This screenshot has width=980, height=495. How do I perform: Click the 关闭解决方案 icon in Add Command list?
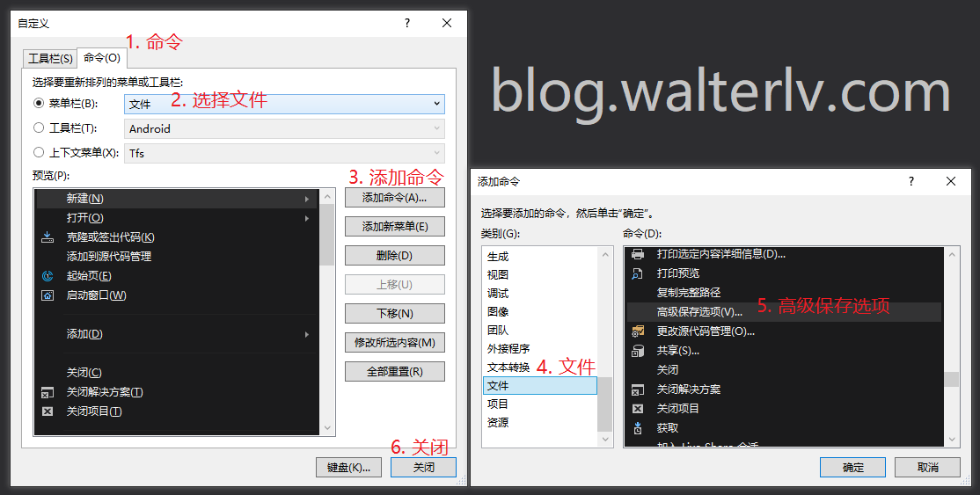pos(638,389)
